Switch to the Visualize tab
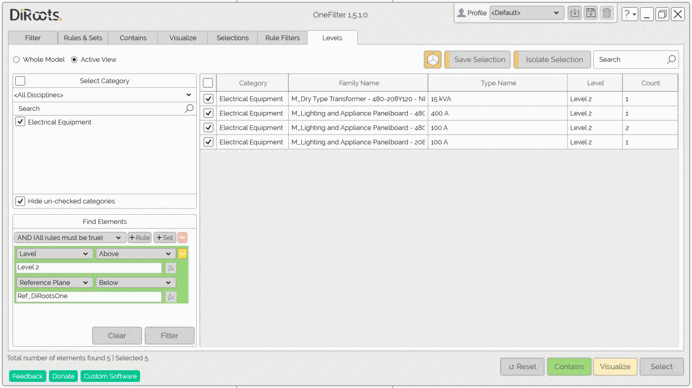This screenshot has height=388, width=692. 183,38
